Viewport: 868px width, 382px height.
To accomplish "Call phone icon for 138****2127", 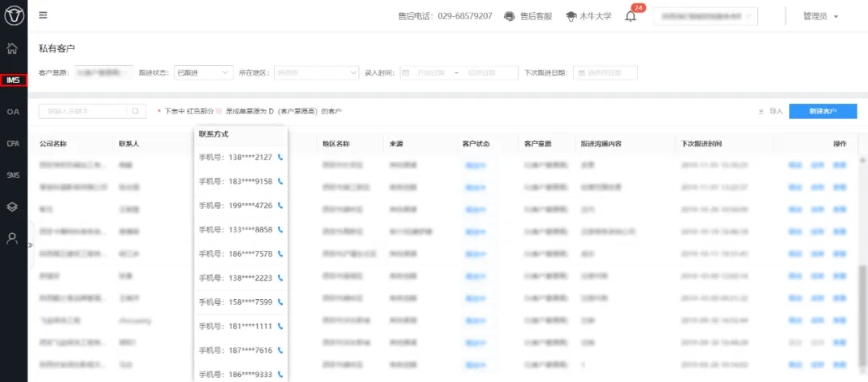I will click(280, 158).
